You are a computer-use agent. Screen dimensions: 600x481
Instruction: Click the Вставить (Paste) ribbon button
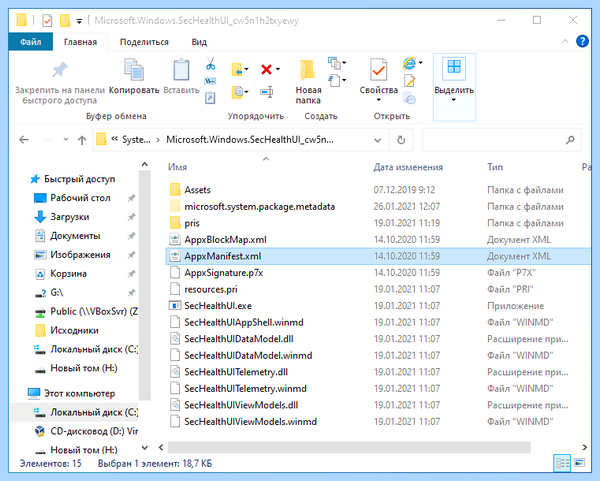point(181,77)
